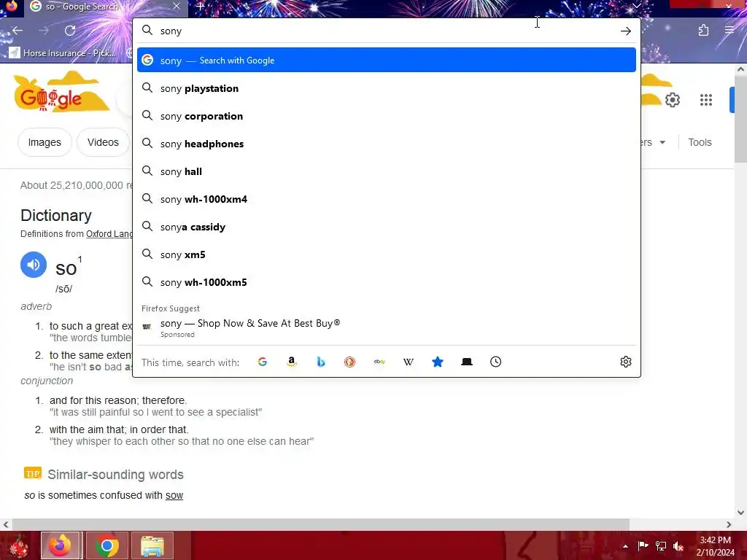Click in the address bar text 'sony'
747x560 pixels.
pyautogui.click(x=171, y=31)
